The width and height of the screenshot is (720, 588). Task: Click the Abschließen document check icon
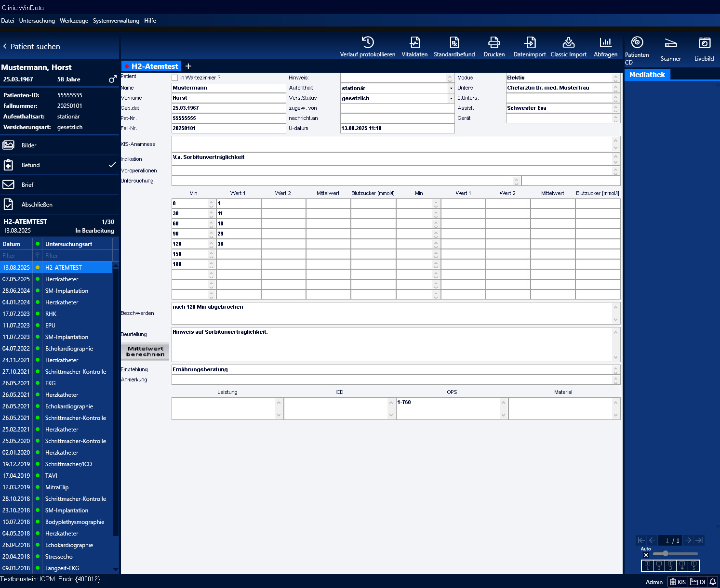pos(8,204)
